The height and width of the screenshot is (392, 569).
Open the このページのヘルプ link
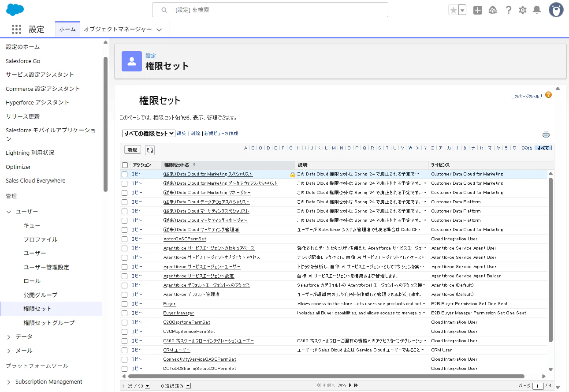click(x=527, y=96)
